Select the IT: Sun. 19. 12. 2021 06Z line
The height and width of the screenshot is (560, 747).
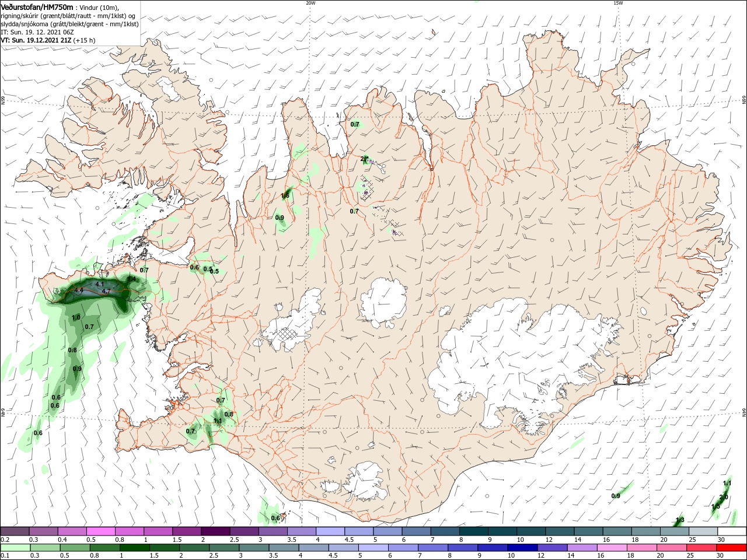tap(37, 32)
